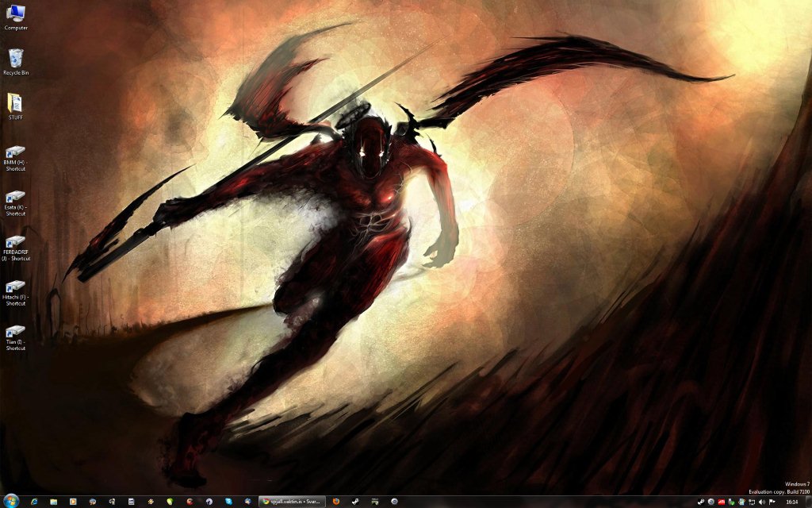Open the Recycle Bin
This screenshot has height=508, width=812.
(x=16, y=60)
